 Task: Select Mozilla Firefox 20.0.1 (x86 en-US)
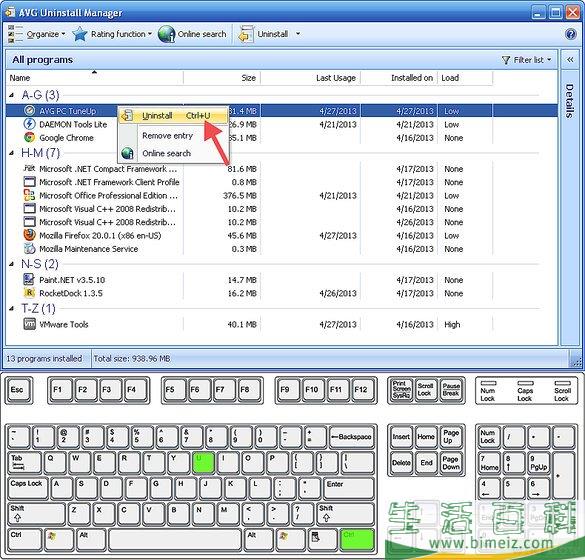[x=100, y=236]
